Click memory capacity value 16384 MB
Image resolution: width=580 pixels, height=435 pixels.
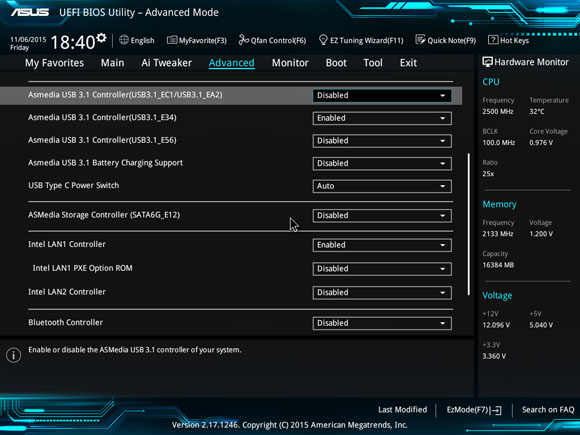click(498, 265)
